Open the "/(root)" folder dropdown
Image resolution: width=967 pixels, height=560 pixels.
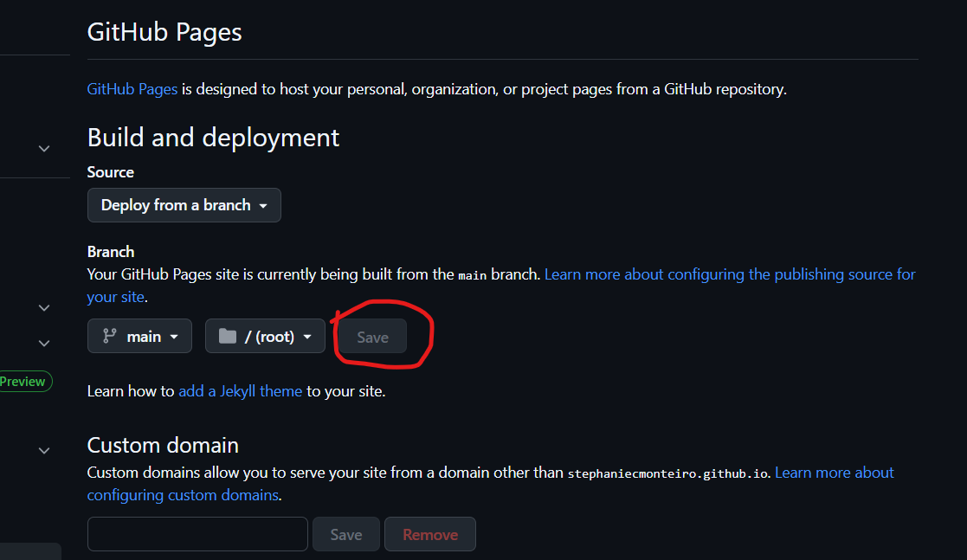(x=265, y=336)
